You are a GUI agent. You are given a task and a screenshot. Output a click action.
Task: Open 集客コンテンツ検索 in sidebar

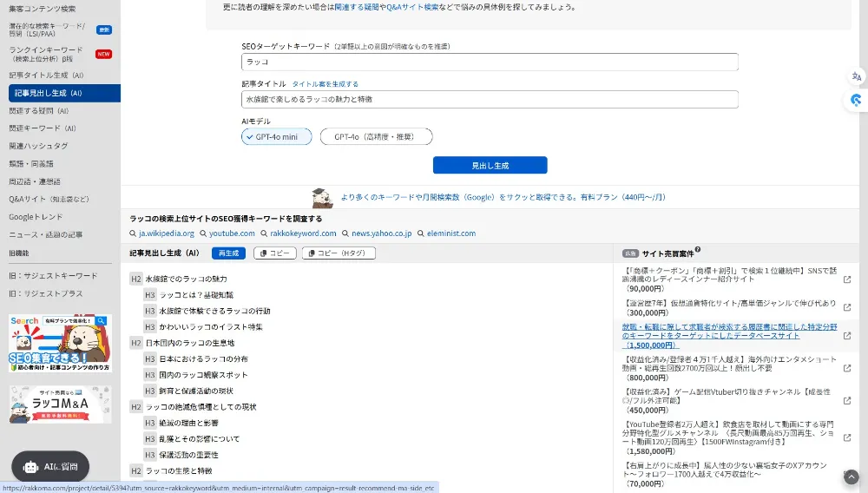click(42, 9)
